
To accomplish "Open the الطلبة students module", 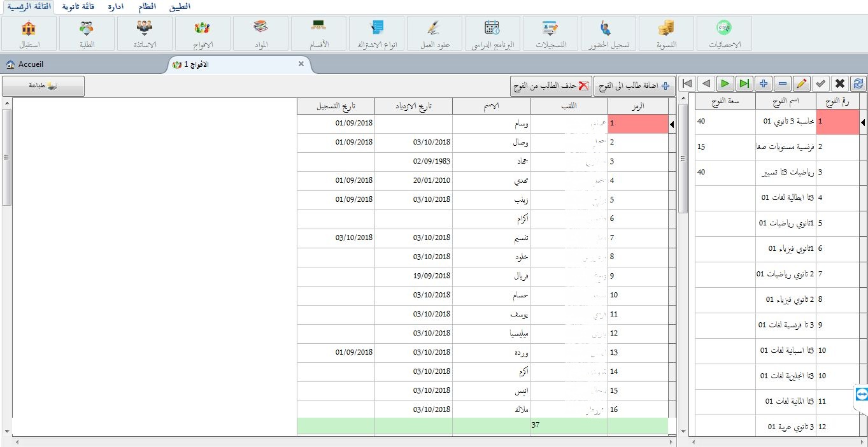I will [86, 33].
